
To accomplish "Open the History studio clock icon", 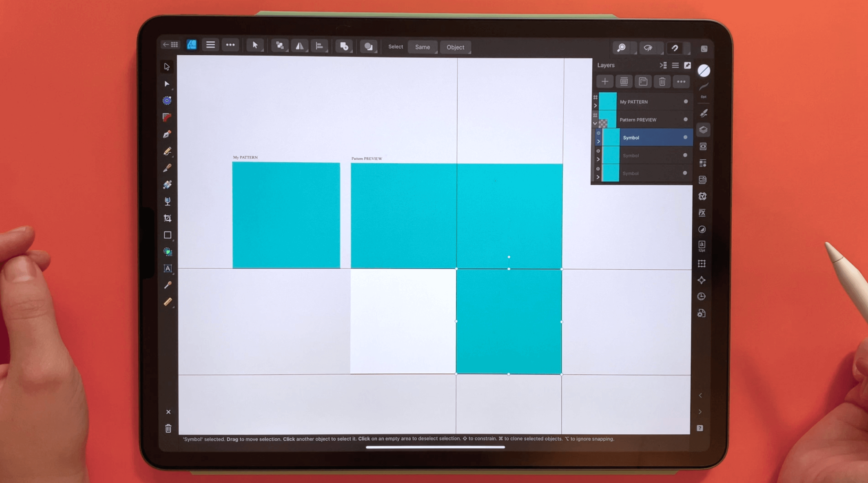I will coord(701,296).
